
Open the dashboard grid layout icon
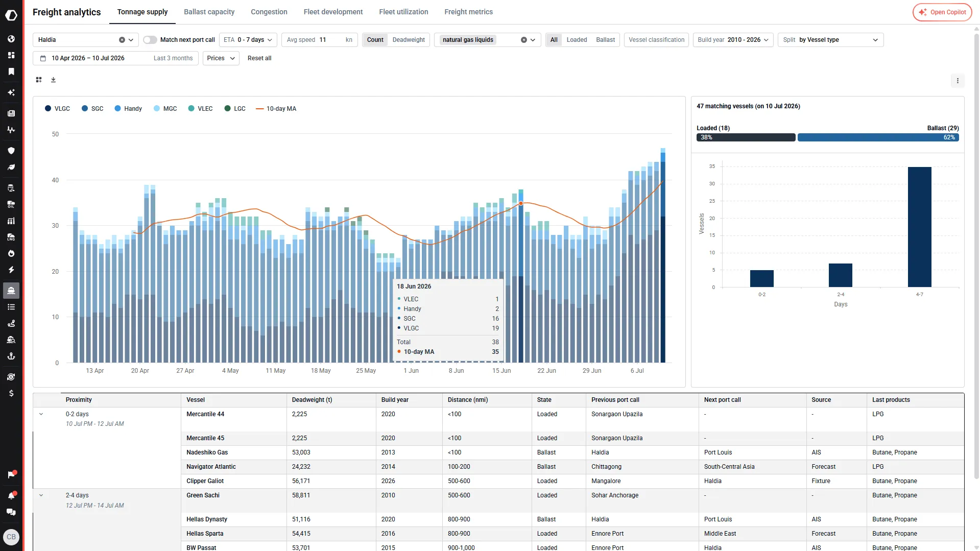pyautogui.click(x=39, y=80)
